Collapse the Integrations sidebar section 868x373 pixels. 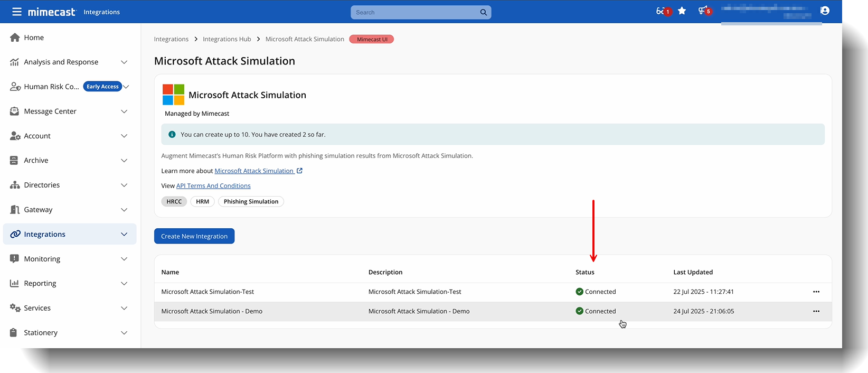pyautogui.click(x=124, y=235)
